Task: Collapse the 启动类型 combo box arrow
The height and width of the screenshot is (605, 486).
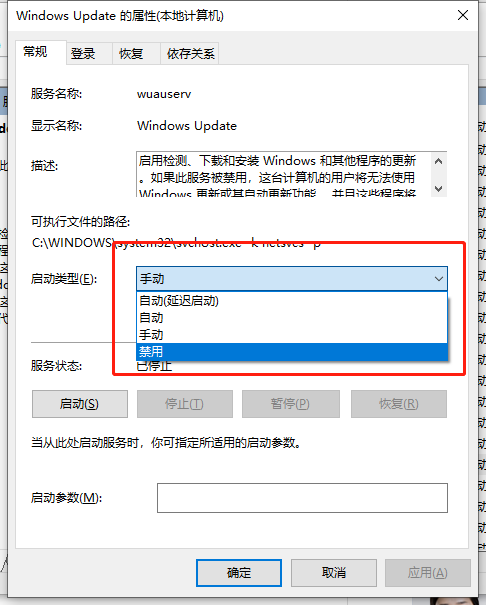Action: tap(439, 279)
